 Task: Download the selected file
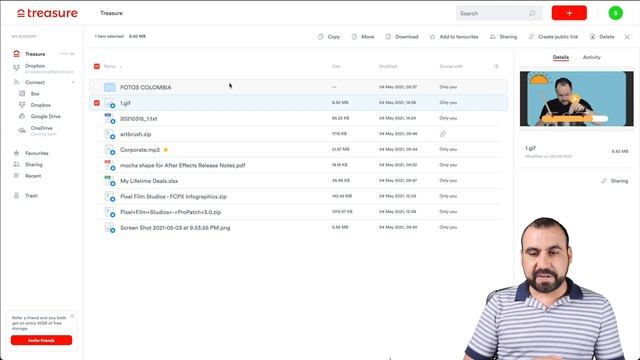click(402, 37)
